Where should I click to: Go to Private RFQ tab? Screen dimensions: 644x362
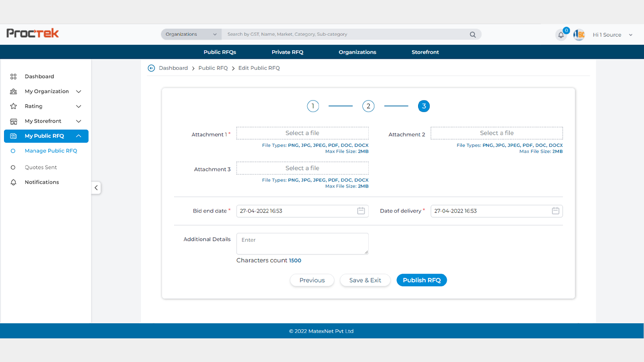[x=287, y=52]
